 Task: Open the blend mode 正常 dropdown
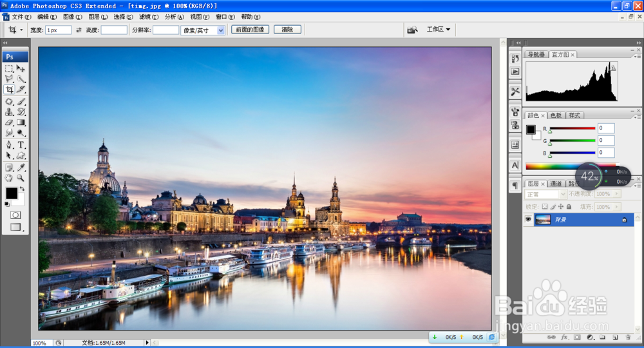(x=546, y=194)
